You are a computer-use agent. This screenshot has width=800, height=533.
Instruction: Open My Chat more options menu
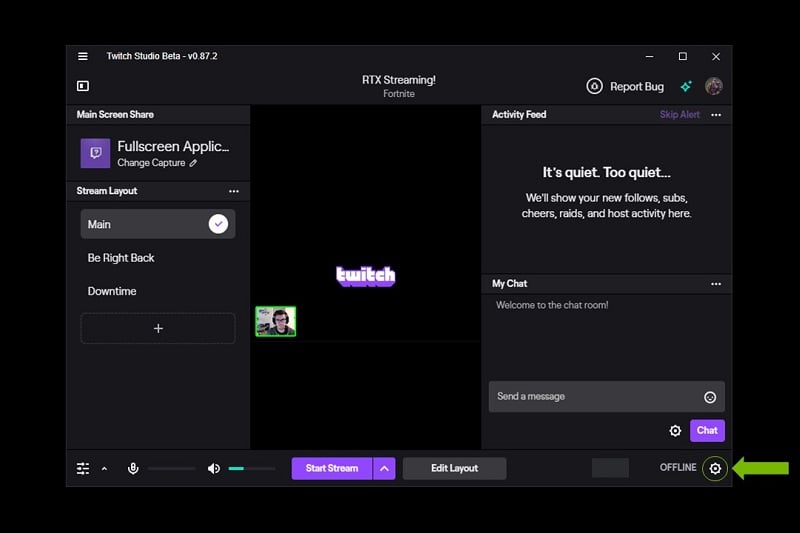point(716,284)
